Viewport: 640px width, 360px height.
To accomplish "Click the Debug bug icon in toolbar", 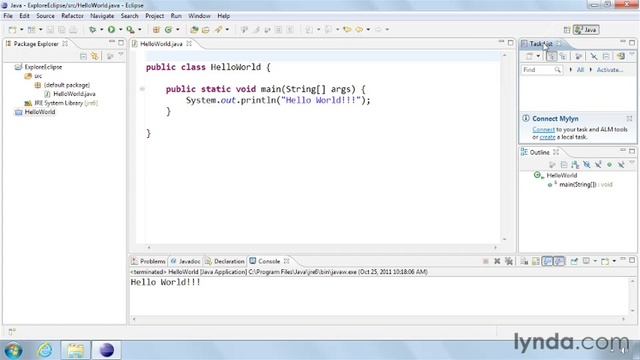I will [93, 29].
